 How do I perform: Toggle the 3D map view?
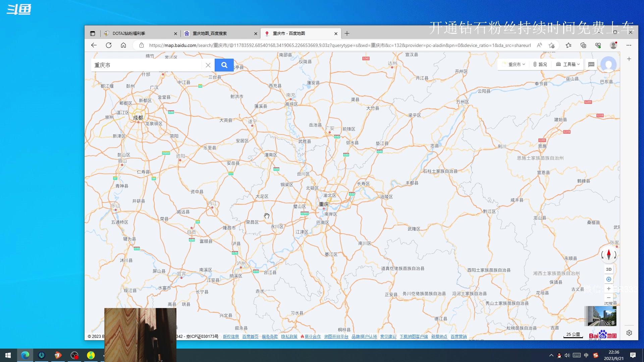pyautogui.click(x=608, y=269)
